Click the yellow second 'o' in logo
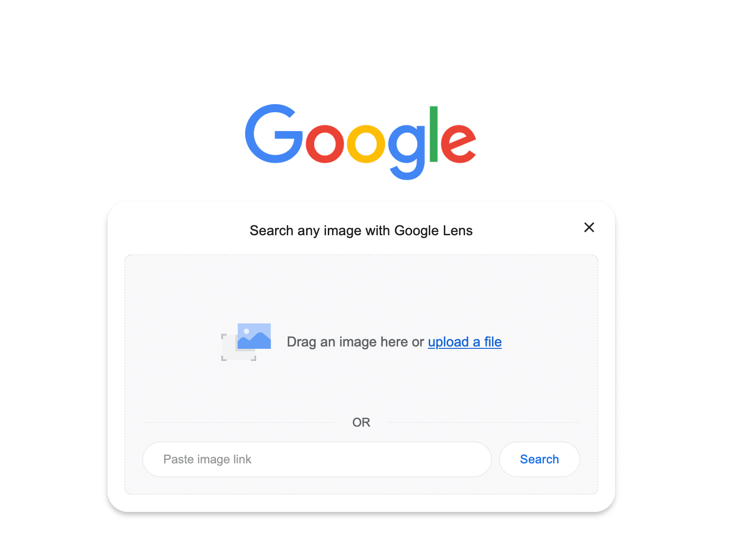 coord(366,144)
